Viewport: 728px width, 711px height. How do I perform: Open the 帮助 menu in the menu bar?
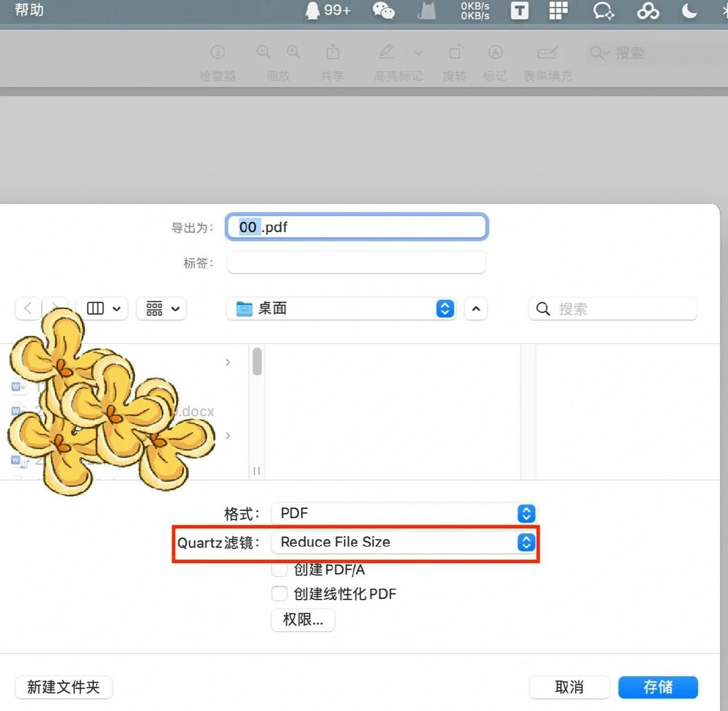(29, 11)
